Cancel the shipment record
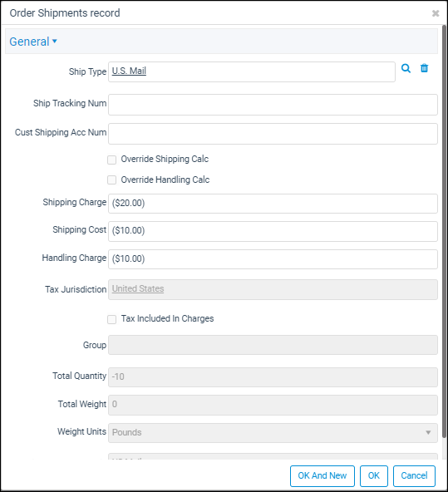This screenshot has height=492, width=448. 414,476
